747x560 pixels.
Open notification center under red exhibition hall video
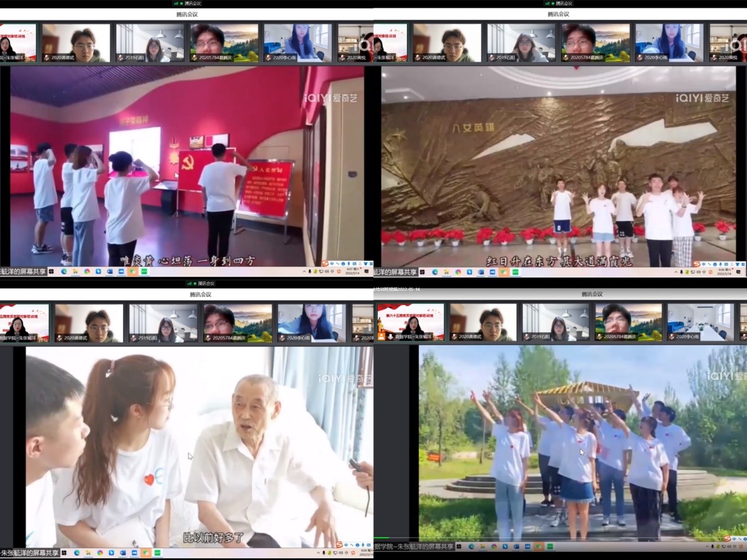[367, 271]
